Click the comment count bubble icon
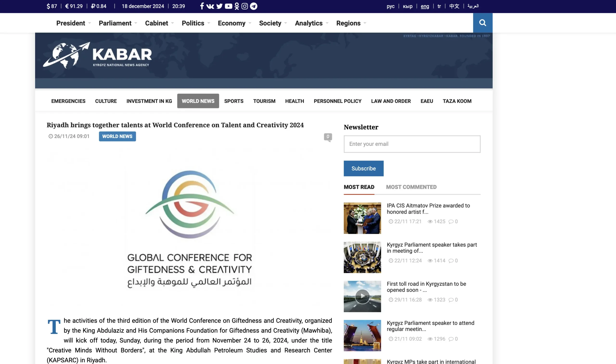Image resolution: width=616 pixels, height=364 pixels. 328,137
